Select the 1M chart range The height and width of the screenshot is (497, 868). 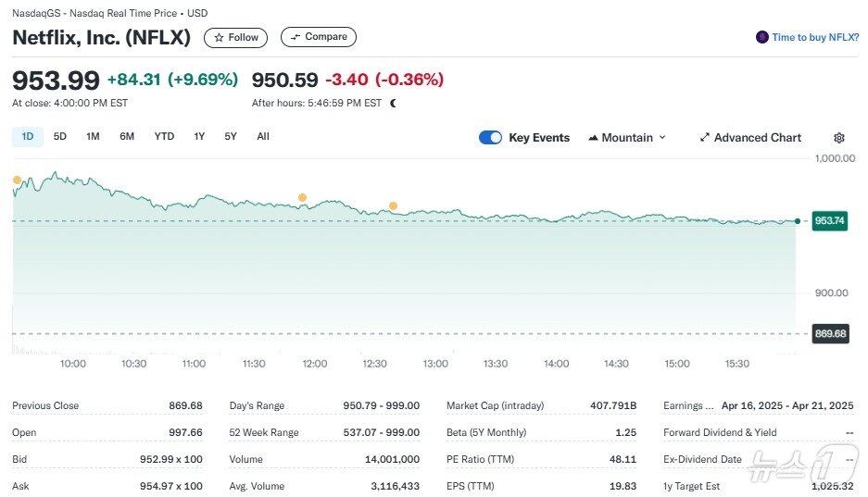tap(93, 137)
